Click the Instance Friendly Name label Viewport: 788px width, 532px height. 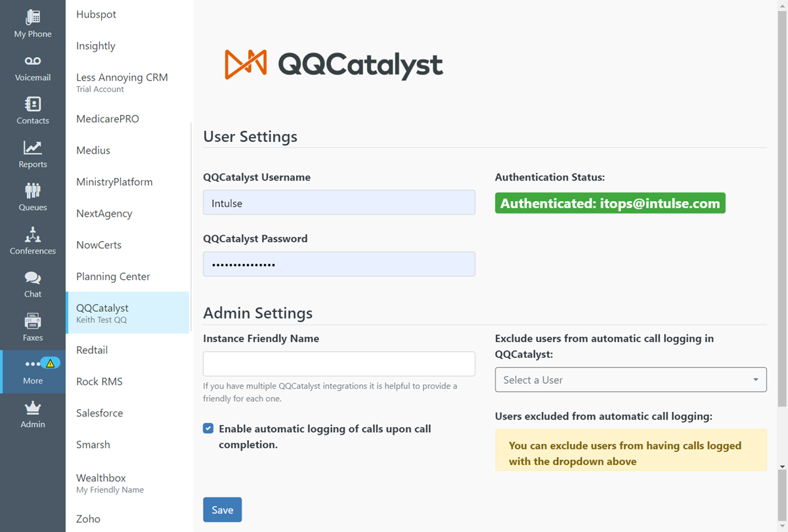(261, 339)
